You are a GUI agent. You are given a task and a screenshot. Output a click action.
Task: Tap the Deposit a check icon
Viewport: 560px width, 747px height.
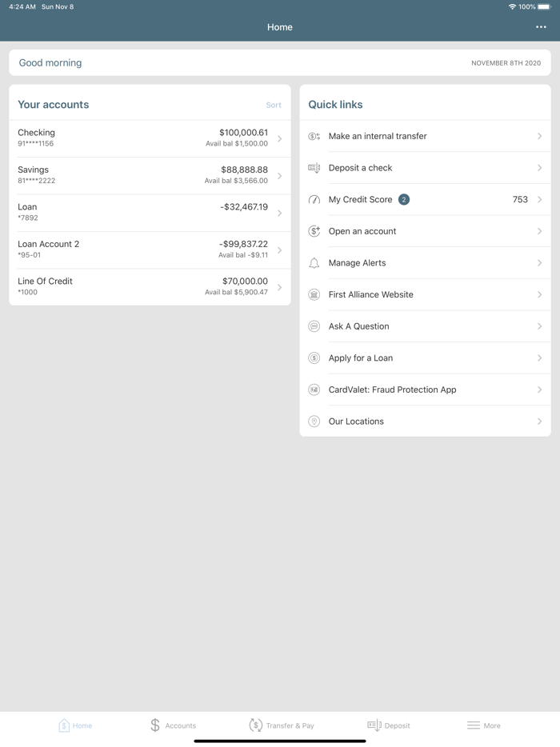(x=314, y=168)
